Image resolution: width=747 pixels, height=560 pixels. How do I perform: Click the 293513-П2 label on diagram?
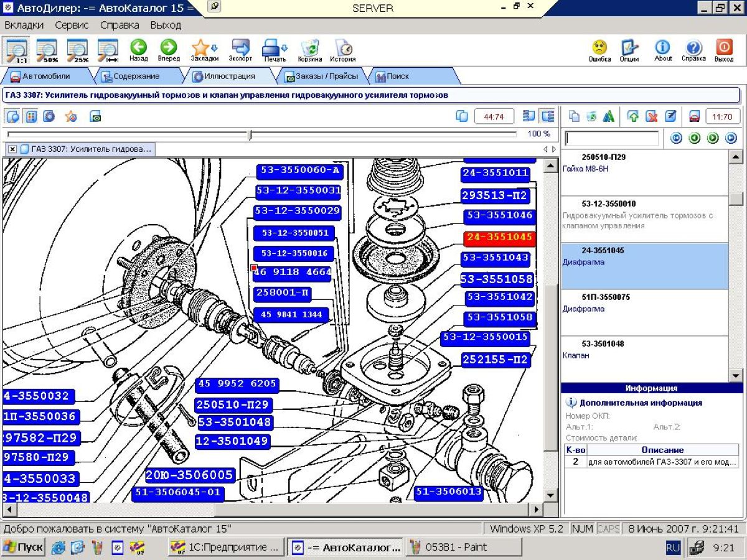495,195
